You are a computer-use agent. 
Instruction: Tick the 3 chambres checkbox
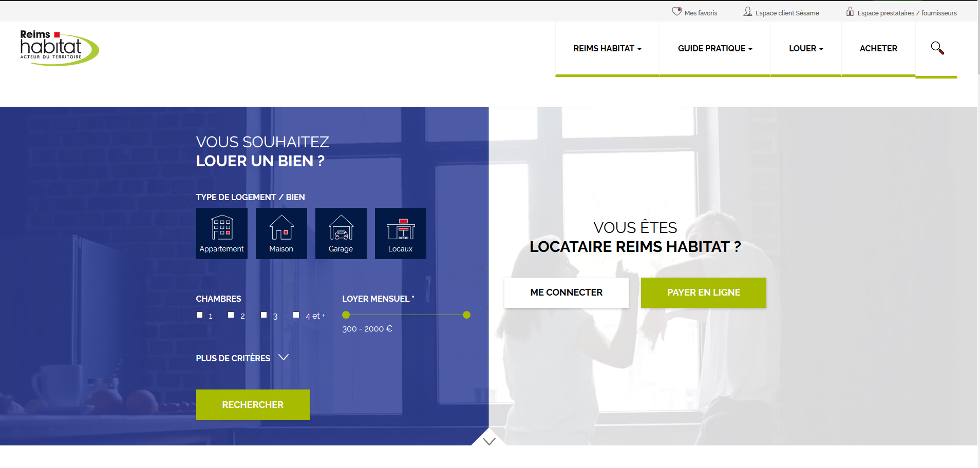263,315
